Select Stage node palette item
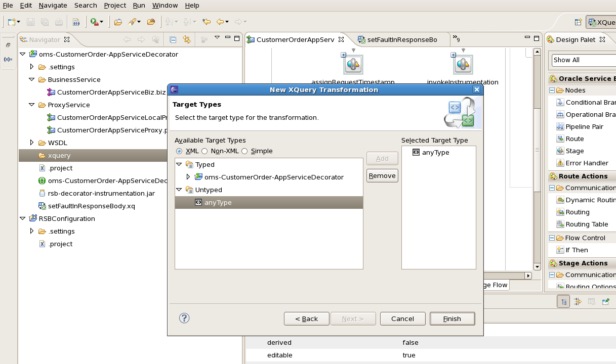 coord(570,151)
